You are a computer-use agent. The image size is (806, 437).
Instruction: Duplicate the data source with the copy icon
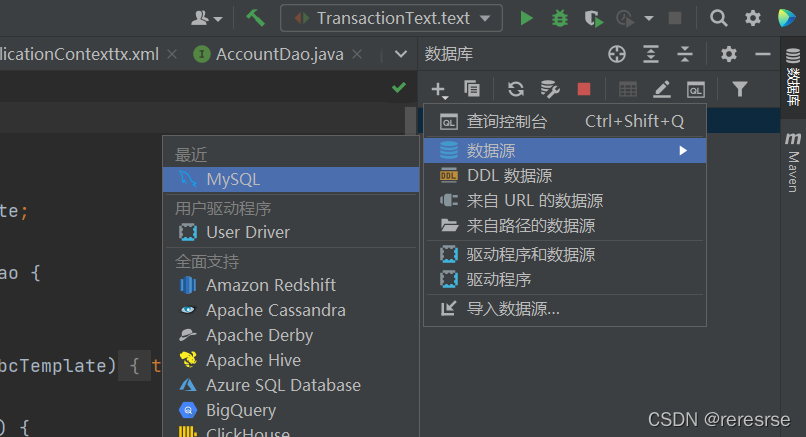click(x=472, y=88)
